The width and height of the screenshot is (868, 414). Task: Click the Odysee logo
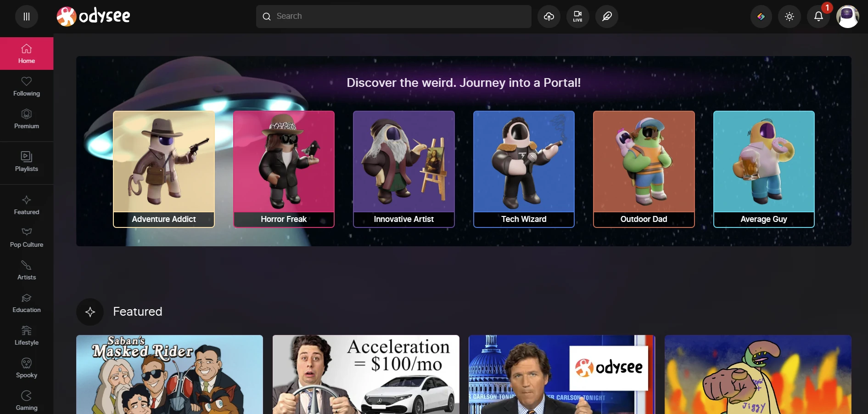coord(94,17)
